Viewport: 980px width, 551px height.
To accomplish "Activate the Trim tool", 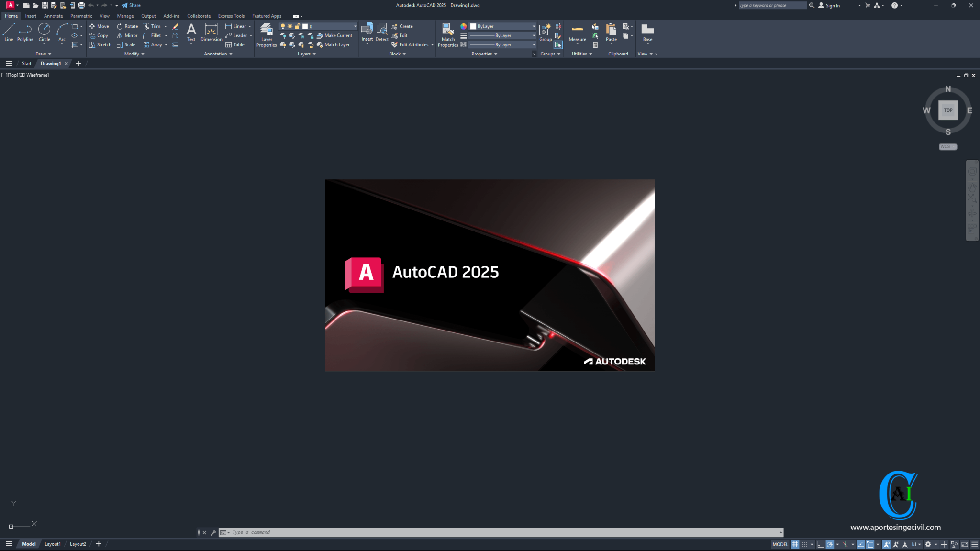I will click(x=153, y=26).
